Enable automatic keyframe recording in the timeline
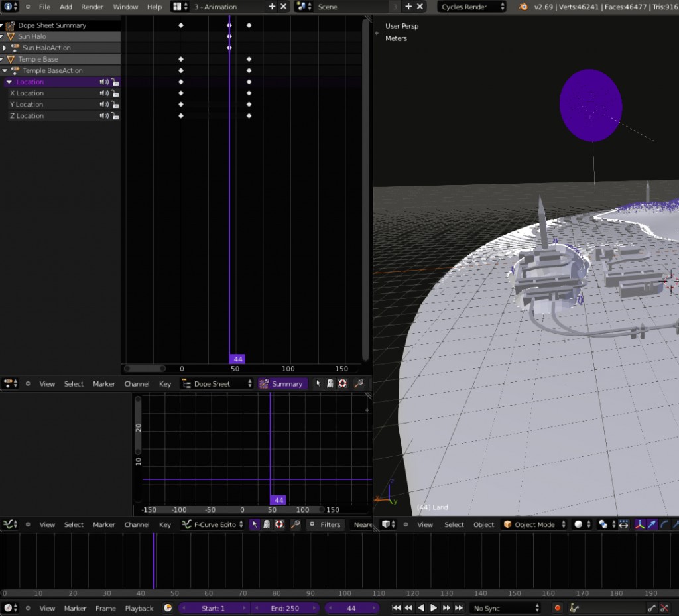This screenshot has width=679, height=616. [x=557, y=608]
